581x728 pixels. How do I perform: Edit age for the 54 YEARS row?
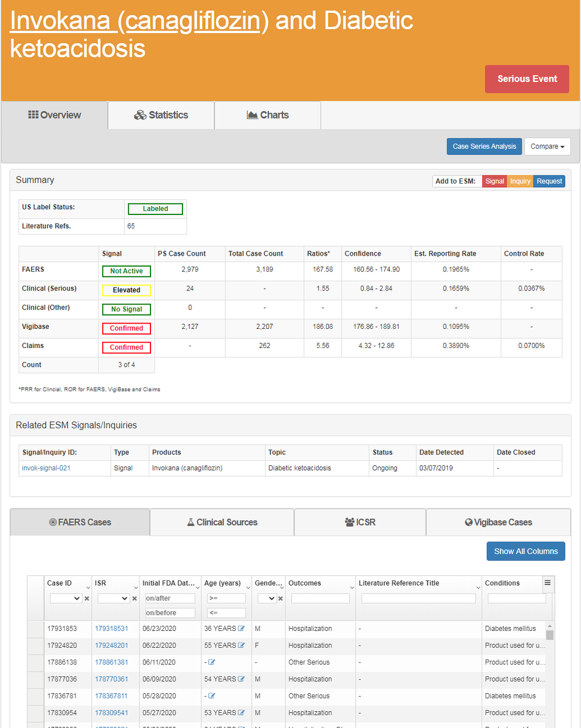(x=241, y=679)
